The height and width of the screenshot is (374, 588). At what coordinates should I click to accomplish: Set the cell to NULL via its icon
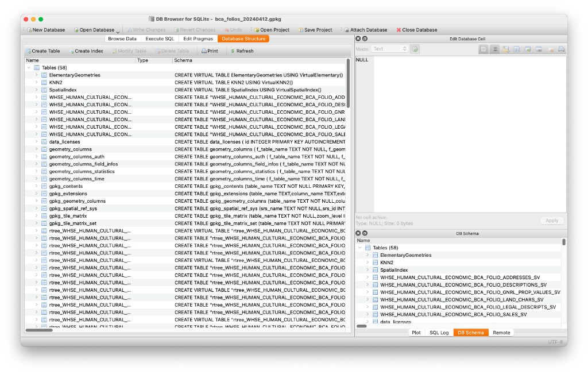550,49
